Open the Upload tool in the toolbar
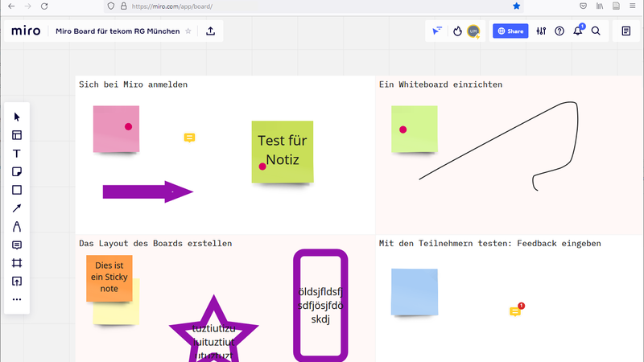 17,281
